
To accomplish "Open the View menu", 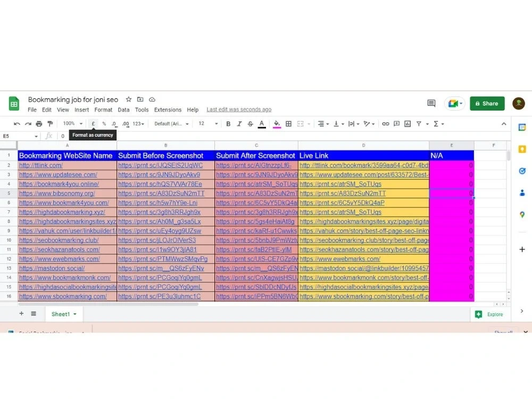I will click(63, 110).
